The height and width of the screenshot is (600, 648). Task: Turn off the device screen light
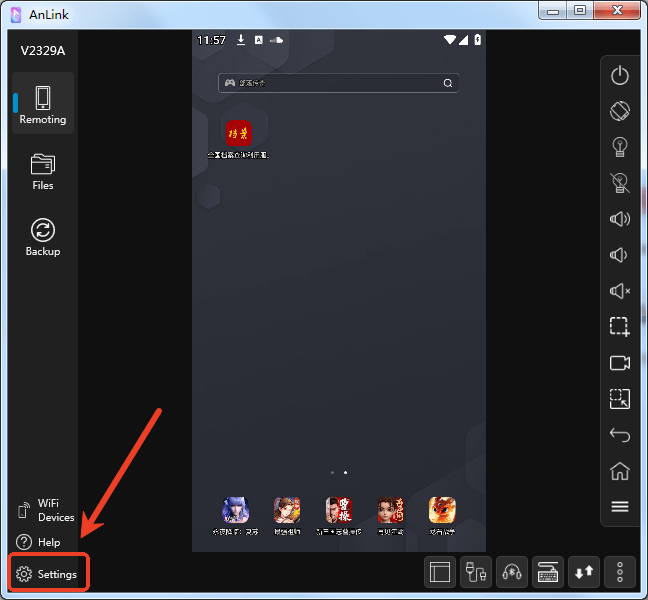(x=619, y=183)
